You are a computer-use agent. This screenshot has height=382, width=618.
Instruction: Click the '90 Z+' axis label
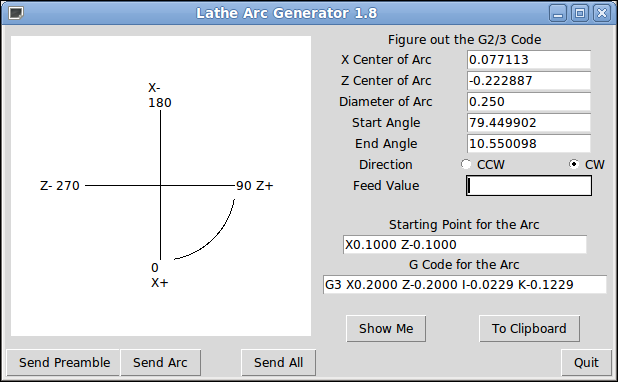coord(255,185)
